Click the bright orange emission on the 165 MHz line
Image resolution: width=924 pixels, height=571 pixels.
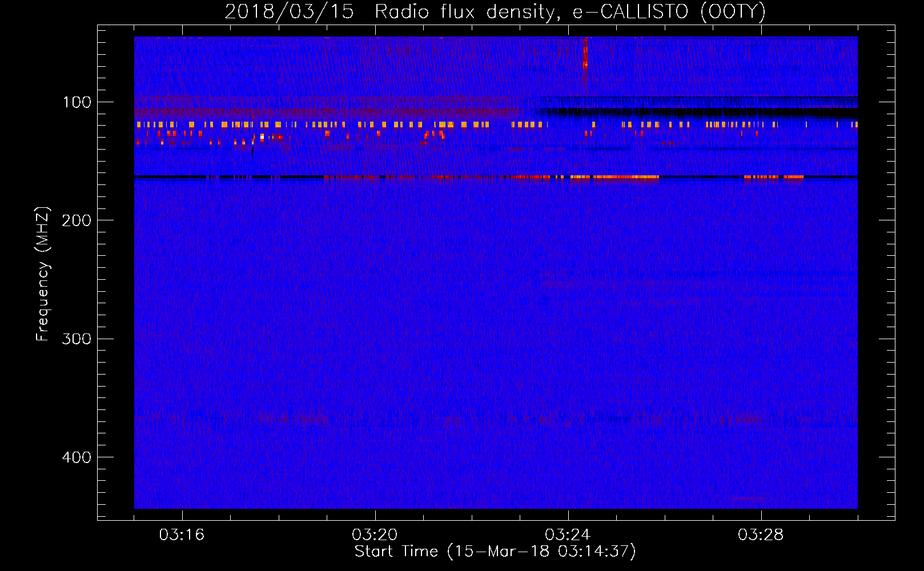614,177
